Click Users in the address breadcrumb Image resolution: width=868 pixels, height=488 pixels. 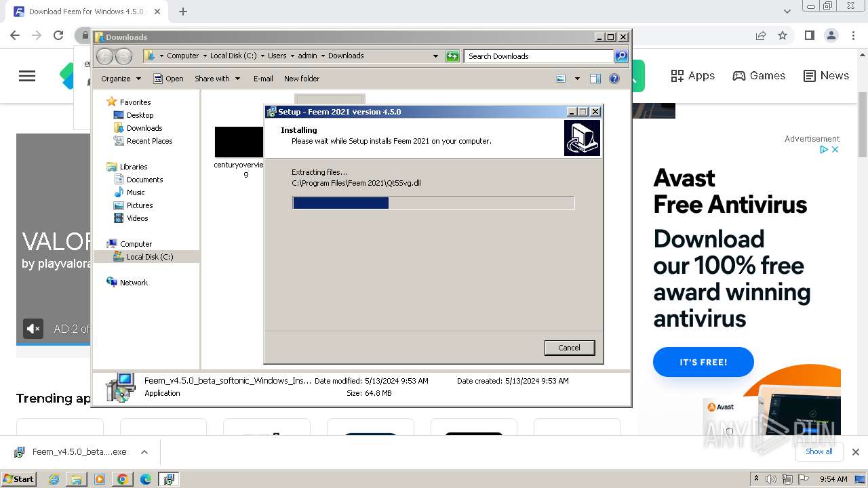pos(277,56)
